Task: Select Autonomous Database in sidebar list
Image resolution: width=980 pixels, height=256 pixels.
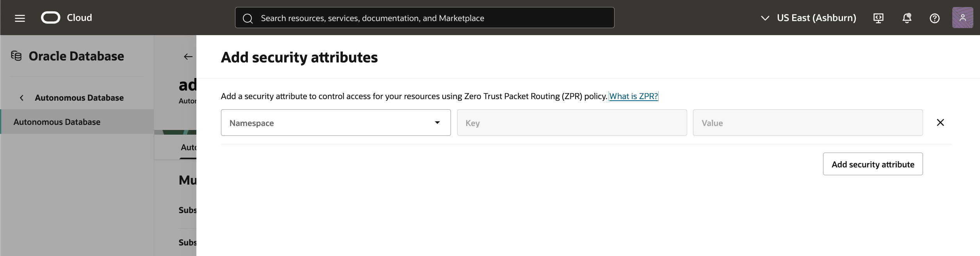Action: pyautogui.click(x=77, y=122)
